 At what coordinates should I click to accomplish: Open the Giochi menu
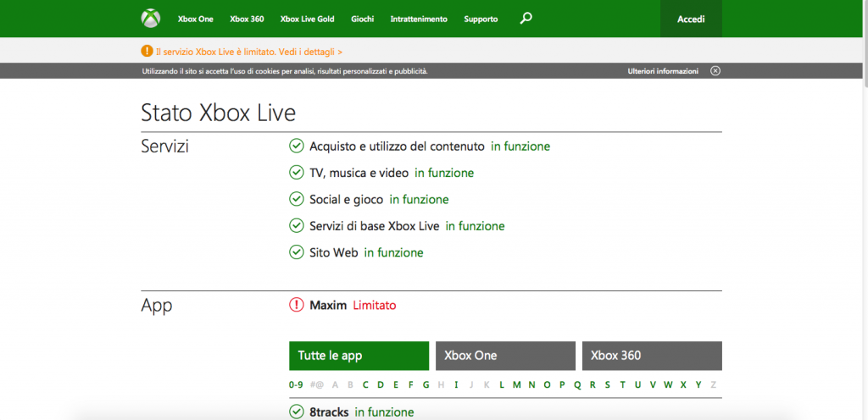point(362,19)
